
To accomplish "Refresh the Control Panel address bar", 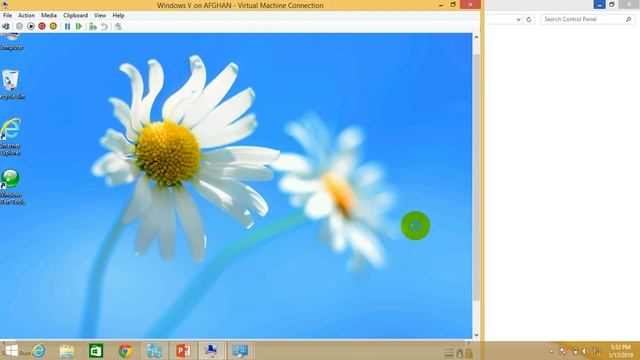I will [529, 19].
